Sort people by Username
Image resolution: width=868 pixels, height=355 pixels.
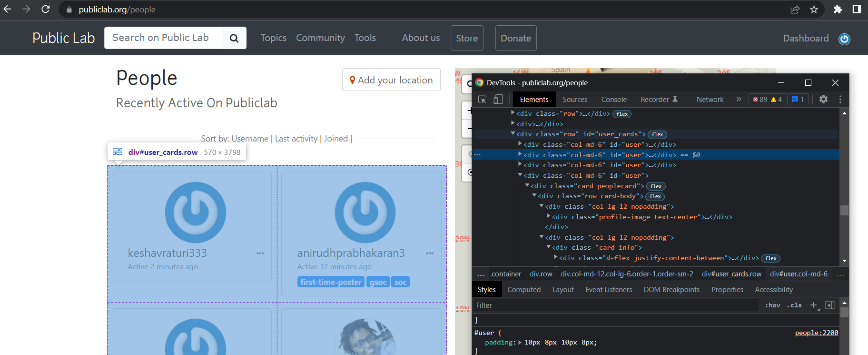(x=250, y=139)
